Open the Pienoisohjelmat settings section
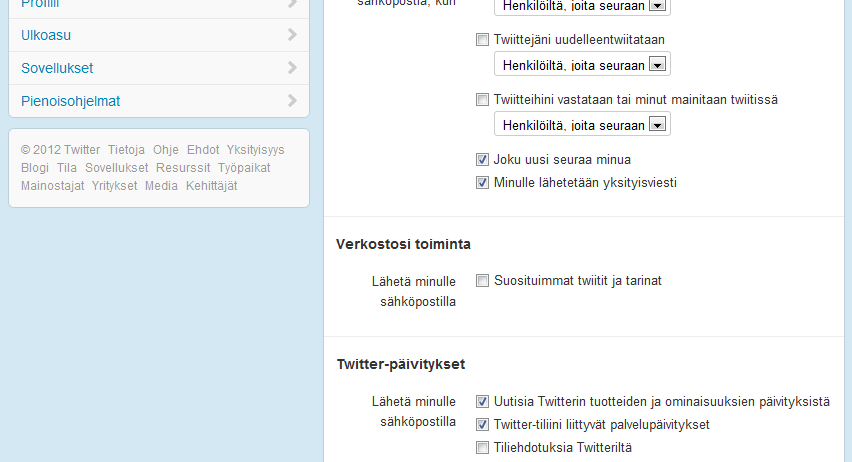 point(159,101)
